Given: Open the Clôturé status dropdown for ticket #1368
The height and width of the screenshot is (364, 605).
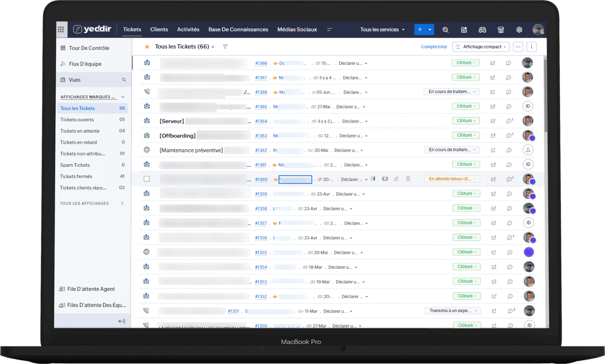Looking at the screenshot, I should [x=465, y=63].
